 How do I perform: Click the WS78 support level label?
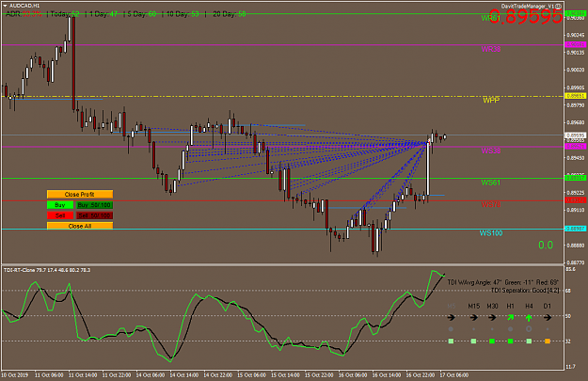coord(491,205)
